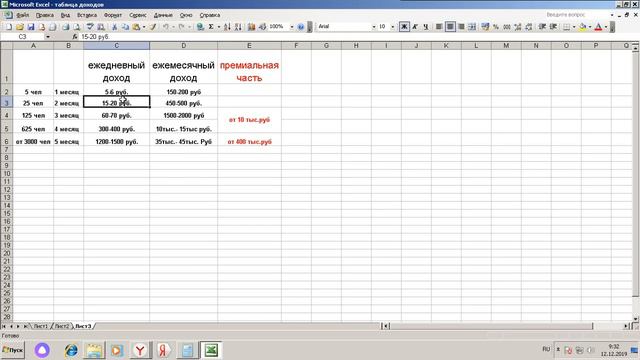Sort ascending A to Z
The image size is (640, 360).
coord(227,27)
